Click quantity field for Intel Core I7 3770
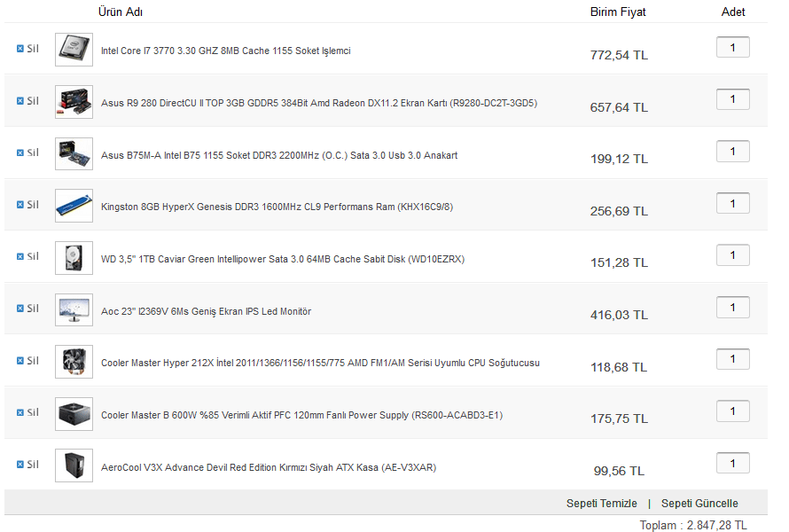The width and height of the screenshot is (789, 532). 732,47
